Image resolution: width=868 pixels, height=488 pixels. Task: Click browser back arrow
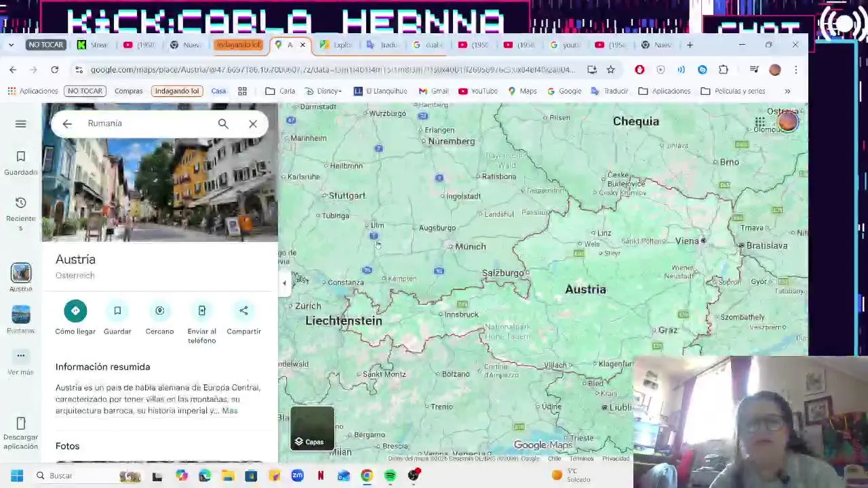click(x=13, y=69)
